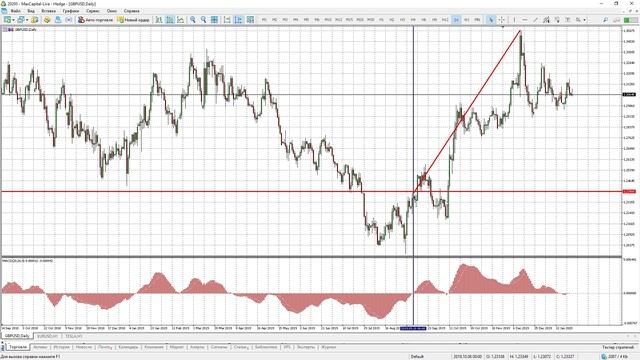Expand the Profiles dropdown arrow
The width and height of the screenshot is (640, 360).
tap(27, 20)
